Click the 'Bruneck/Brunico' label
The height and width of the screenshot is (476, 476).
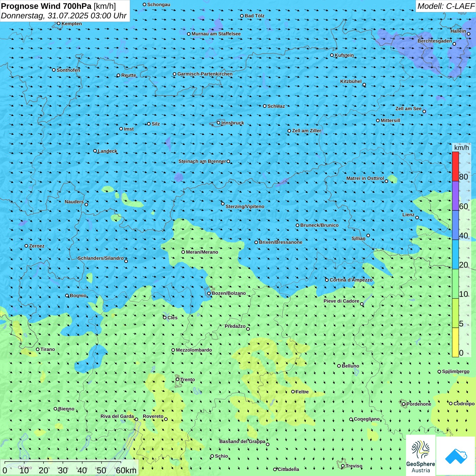(319, 225)
